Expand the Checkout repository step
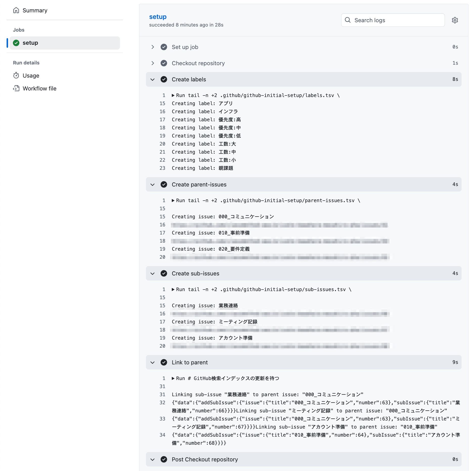The image size is (476, 471). 153,63
